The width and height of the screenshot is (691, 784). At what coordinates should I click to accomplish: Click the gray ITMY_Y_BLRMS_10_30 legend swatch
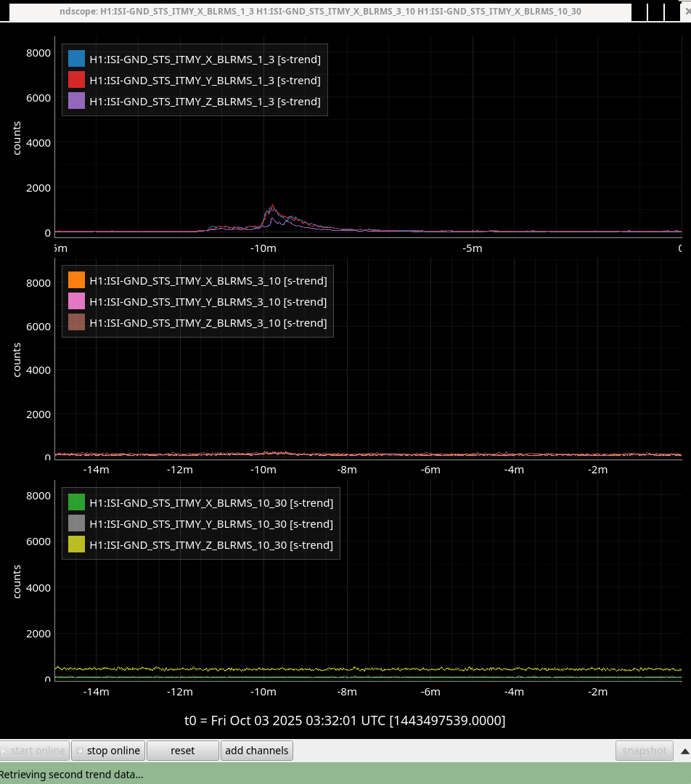[x=77, y=523]
